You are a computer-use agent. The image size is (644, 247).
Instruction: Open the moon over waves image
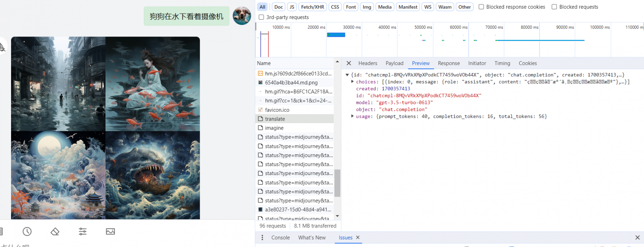coord(58,175)
